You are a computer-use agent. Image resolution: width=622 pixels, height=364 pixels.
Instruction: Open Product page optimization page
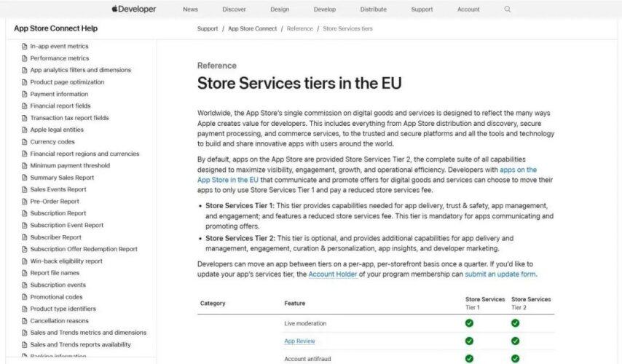[67, 82]
